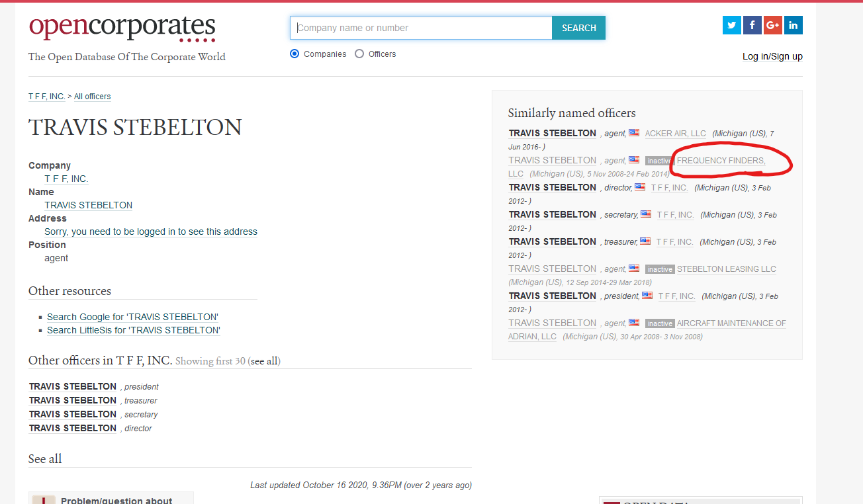This screenshot has height=504, width=863.
Task: Click the Similarly named officers heading
Action: [572, 113]
